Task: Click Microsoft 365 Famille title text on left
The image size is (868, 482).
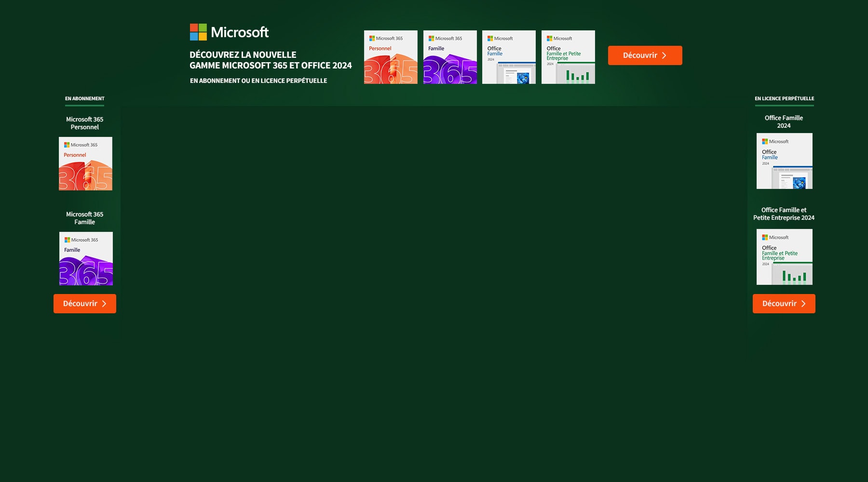Action: (85, 218)
